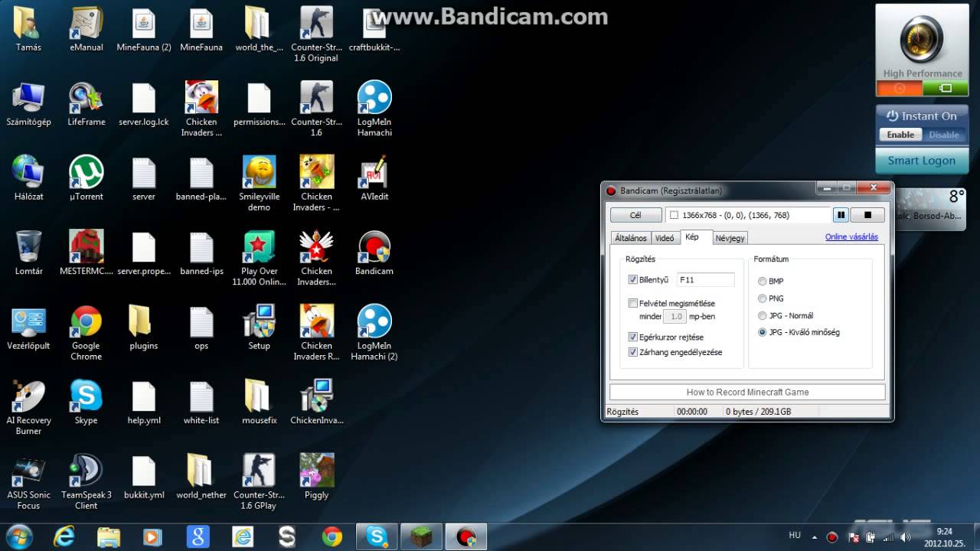This screenshot has width=980, height=551.
Task: Pause the Bandicam recording
Action: pyautogui.click(x=841, y=215)
